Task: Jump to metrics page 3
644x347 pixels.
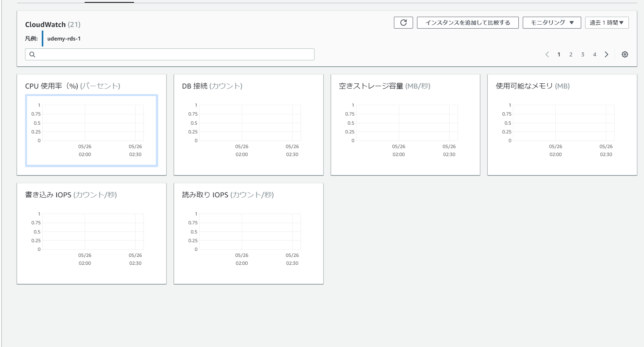Action: point(583,54)
